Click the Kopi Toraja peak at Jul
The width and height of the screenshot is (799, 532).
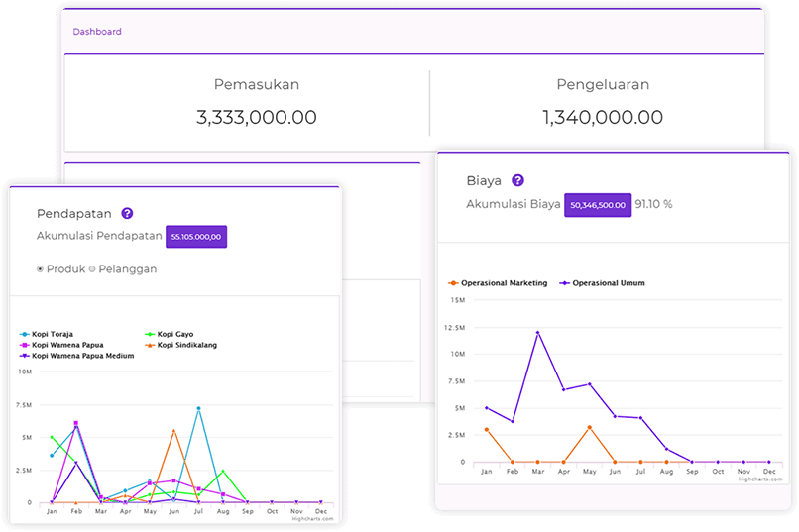pos(198,408)
